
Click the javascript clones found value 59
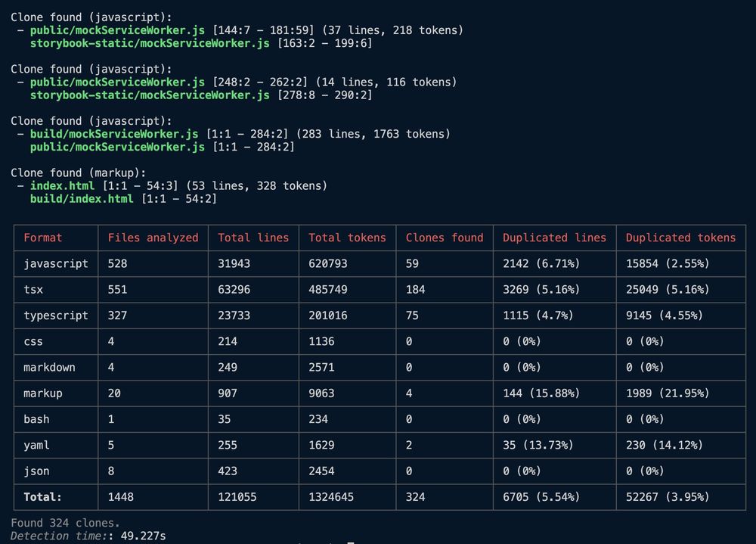coord(412,263)
